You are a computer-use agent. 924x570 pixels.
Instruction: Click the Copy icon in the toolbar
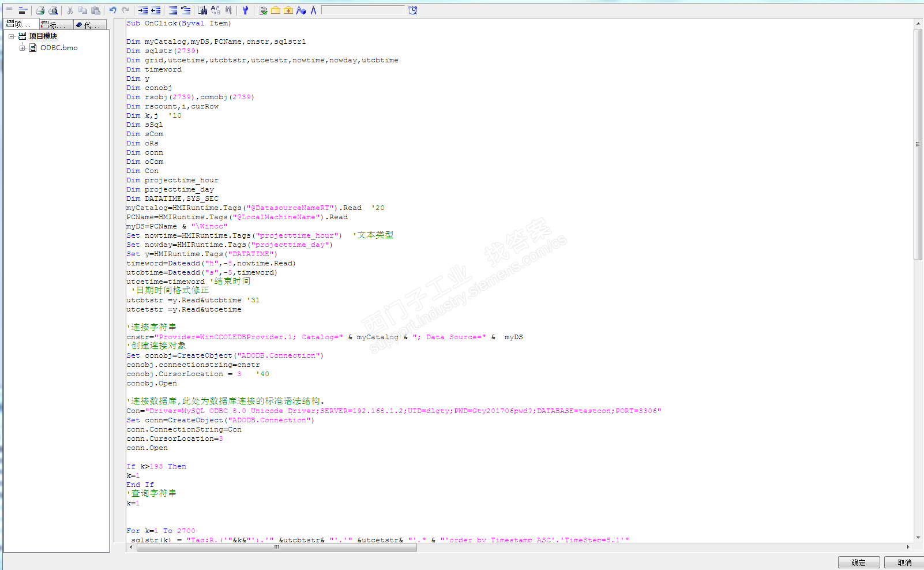pyautogui.click(x=82, y=10)
